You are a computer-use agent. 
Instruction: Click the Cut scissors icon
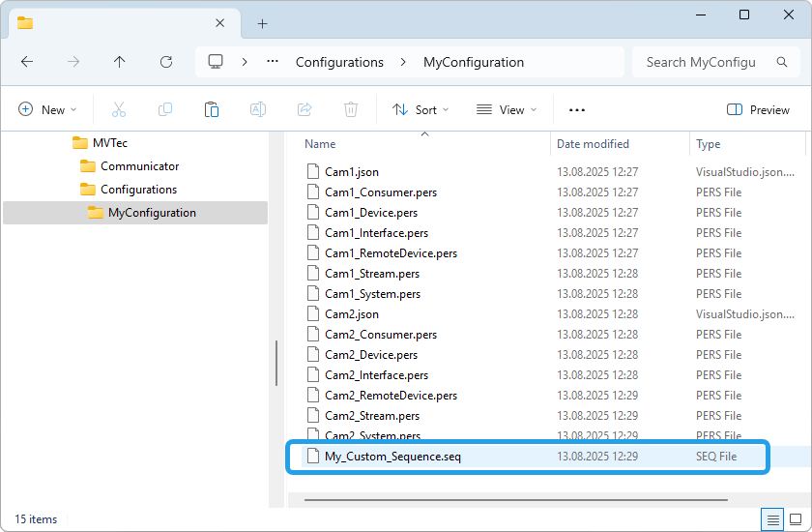click(x=119, y=110)
